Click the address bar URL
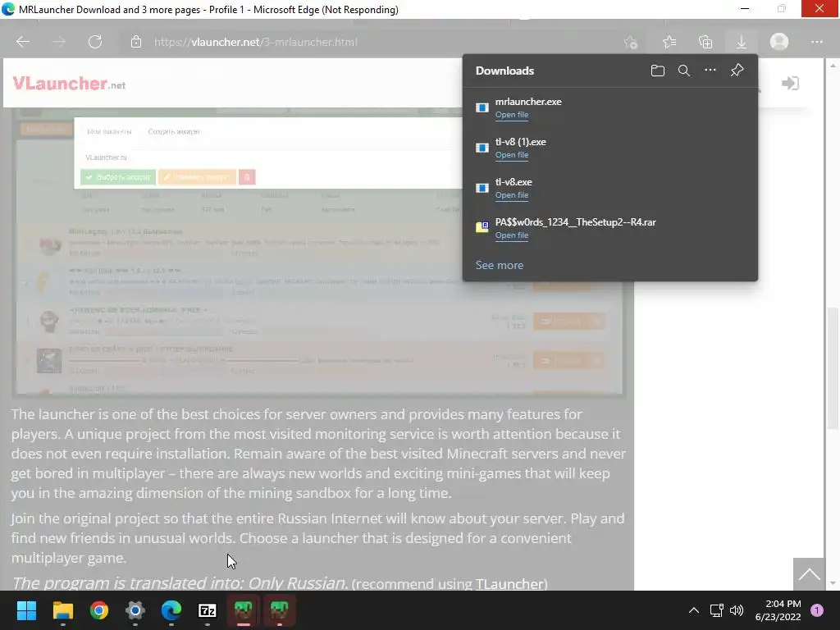Viewport: 840px width, 630px height. click(256, 43)
